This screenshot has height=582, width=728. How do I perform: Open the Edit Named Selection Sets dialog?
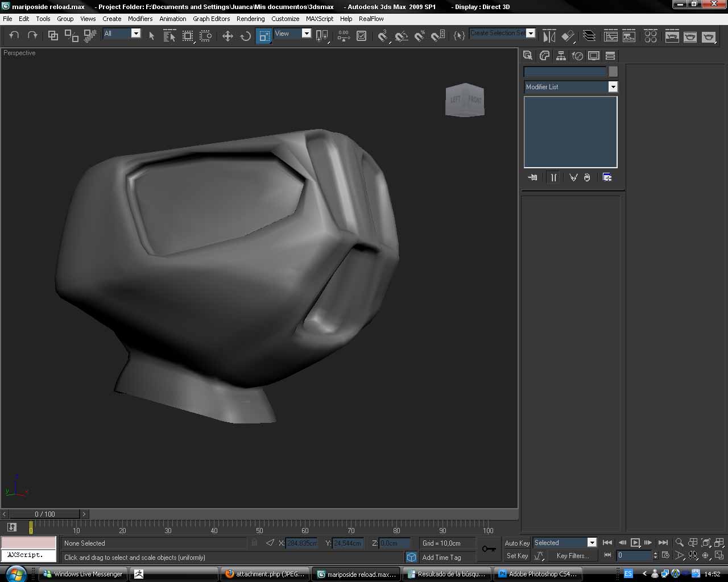pyautogui.click(x=459, y=35)
